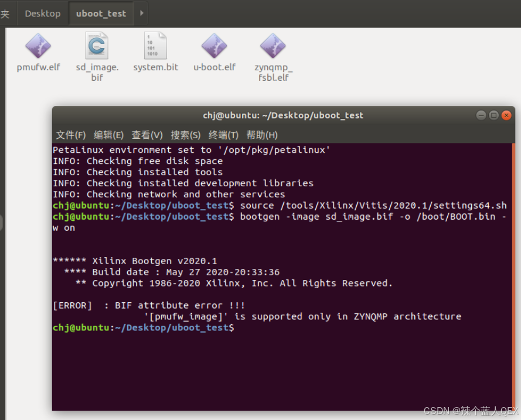The width and height of the screenshot is (521, 420).
Task: Click 'Copyright 1986-2020 Xilinx' line
Action: pyautogui.click(x=234, y=283)
